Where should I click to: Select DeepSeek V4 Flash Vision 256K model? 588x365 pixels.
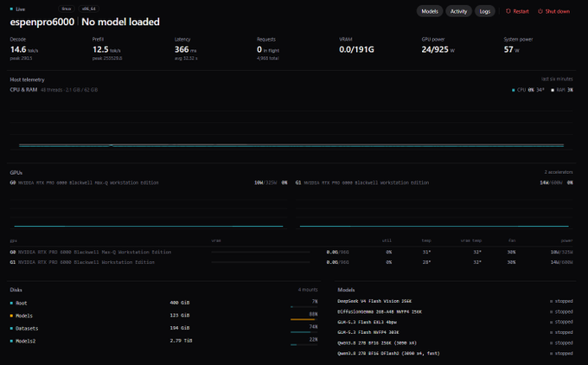[x=374, y=301]
